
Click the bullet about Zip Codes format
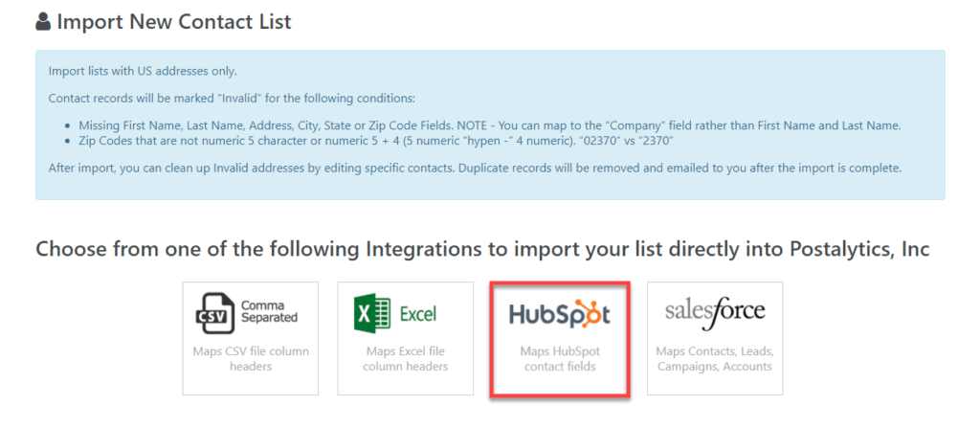coord(375,141)
